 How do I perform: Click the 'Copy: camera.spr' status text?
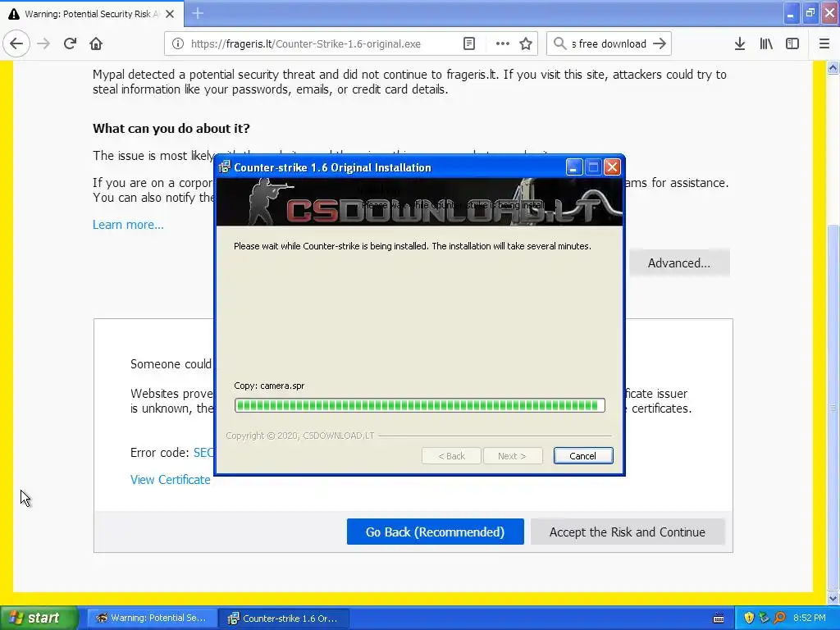click(269, 386)
